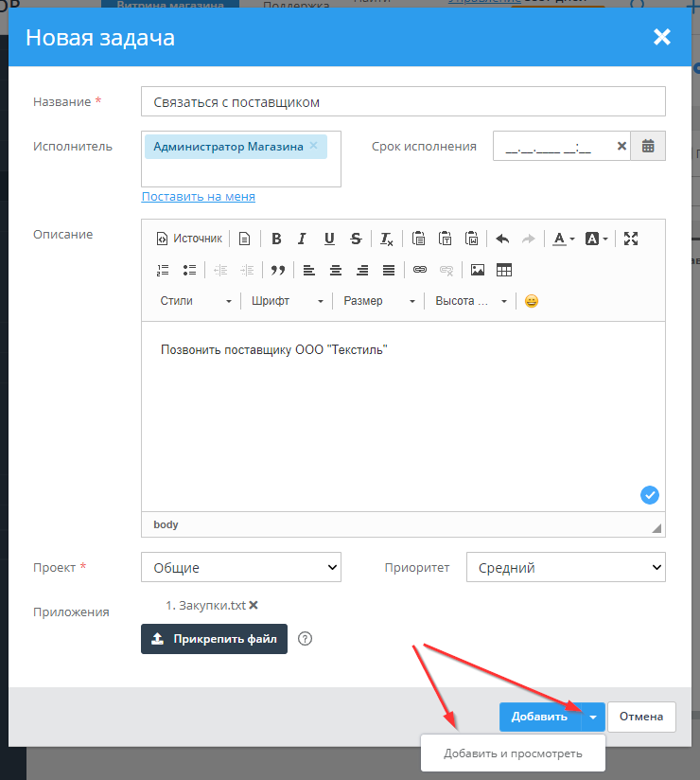The height and width of the screenshot is (780, 700).
Task: Select Добавить и просмотреть menu option
Action: click(x=513, y=753)
